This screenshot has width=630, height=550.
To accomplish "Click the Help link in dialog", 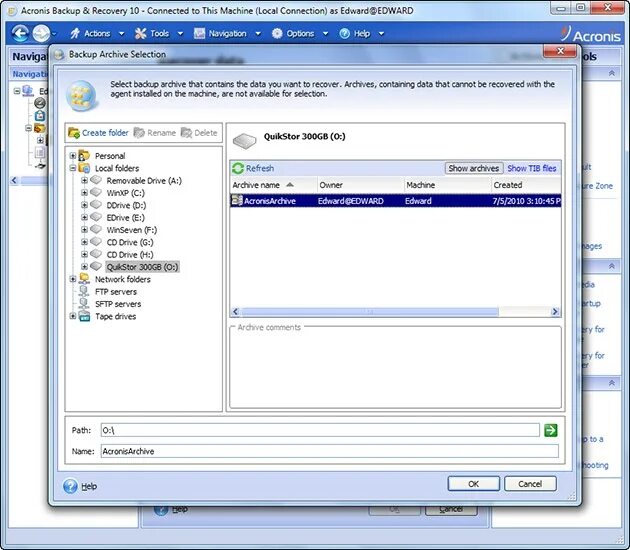I will coord(89,487).
